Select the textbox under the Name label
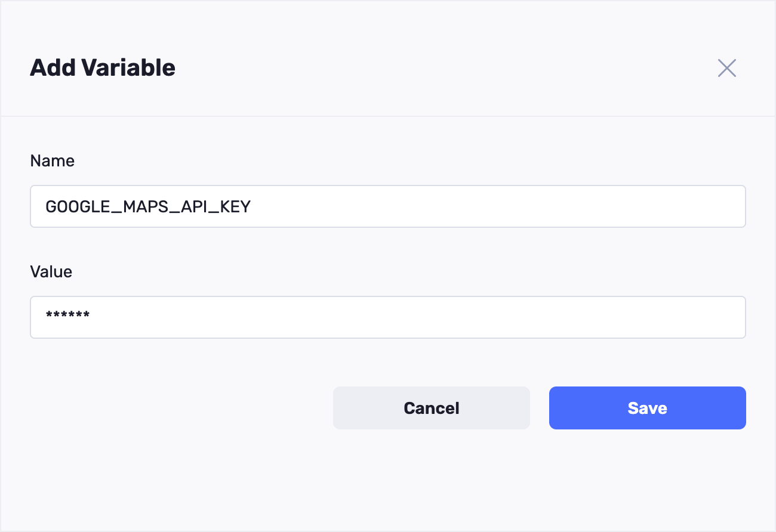 (x=388, y=206)
